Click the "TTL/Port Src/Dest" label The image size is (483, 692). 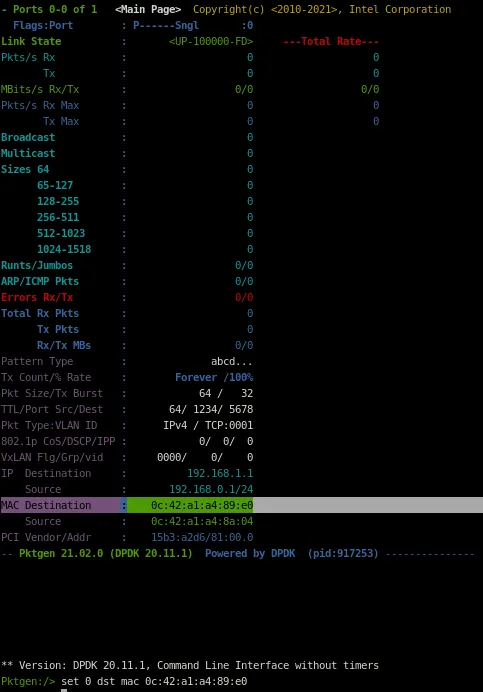pos(52,409)
